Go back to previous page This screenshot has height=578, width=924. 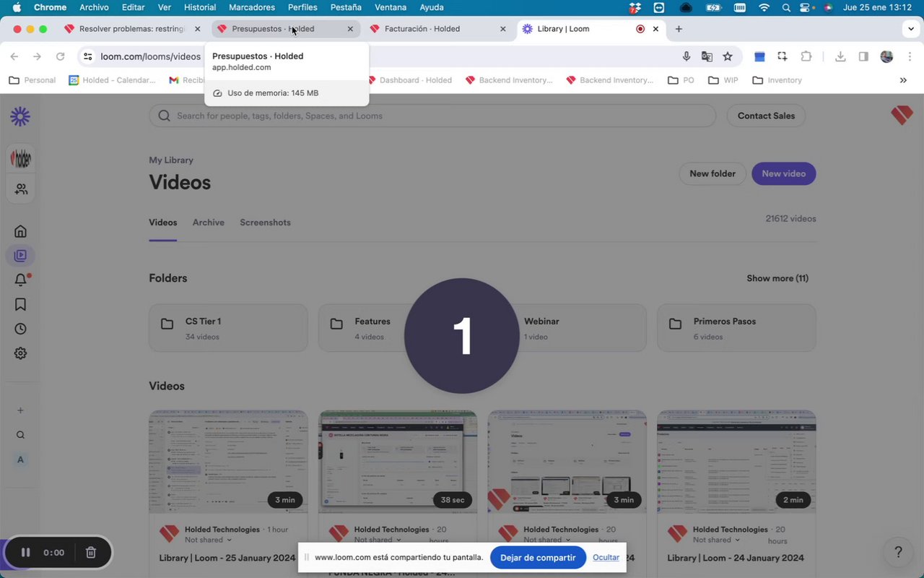tap(14, 56)
